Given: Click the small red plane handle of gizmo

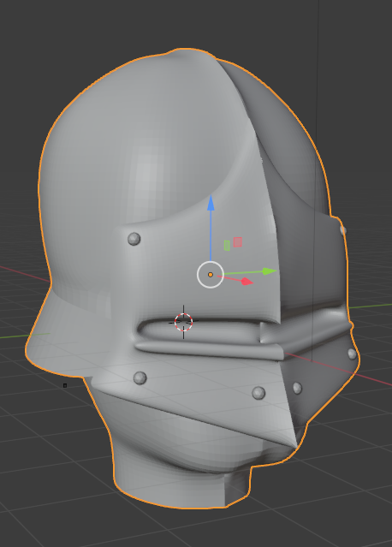Looking at the screenshot, I should pyautogui.click(x=237, y=241).
